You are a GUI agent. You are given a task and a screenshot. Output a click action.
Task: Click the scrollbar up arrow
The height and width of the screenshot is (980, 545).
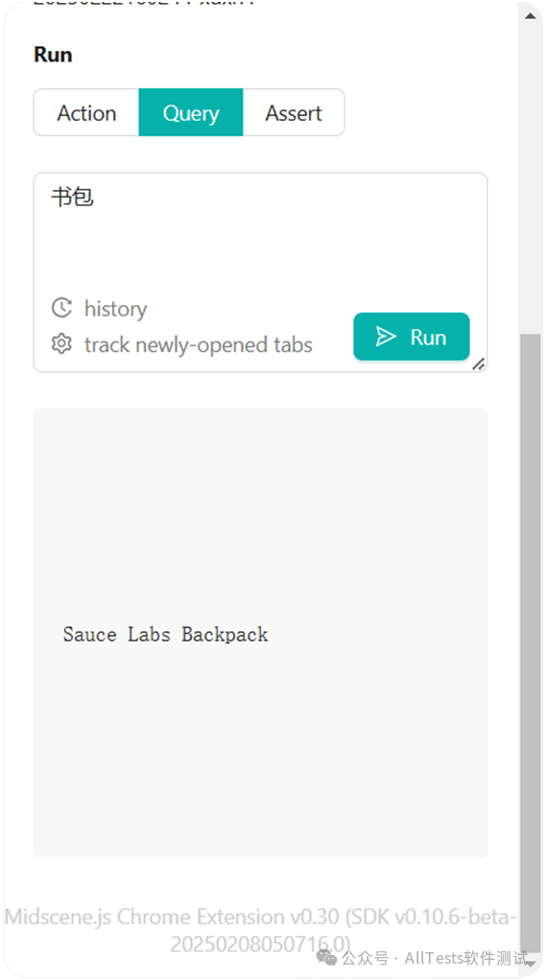(530, 15)
